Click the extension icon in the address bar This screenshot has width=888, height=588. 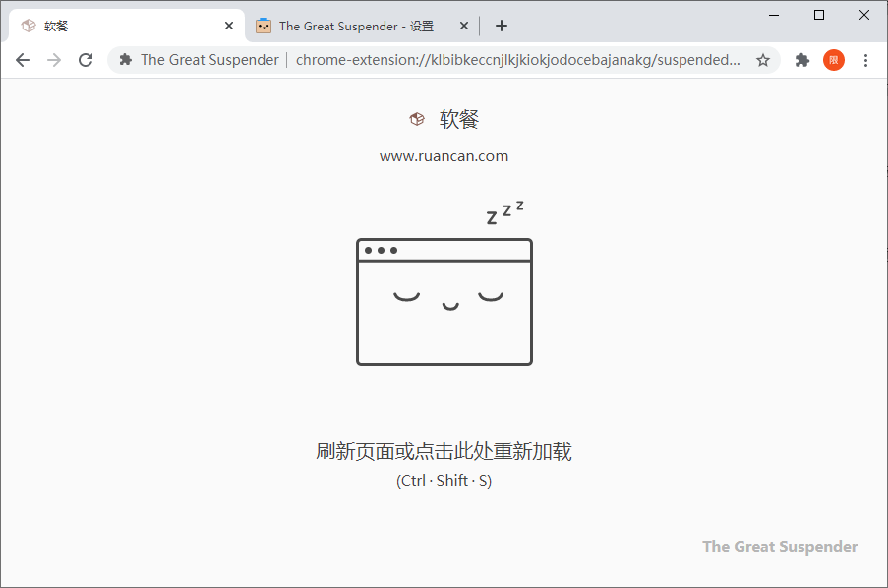pos(125,60)
